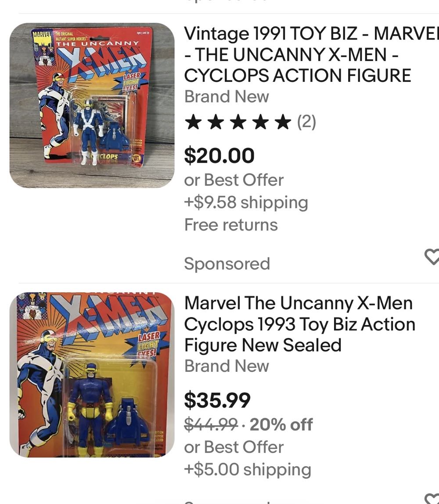439x504 pixels.
Task: Open the Marvel Uncanny X-Men Cyclops 1993 title
Action: coord(299,324)
